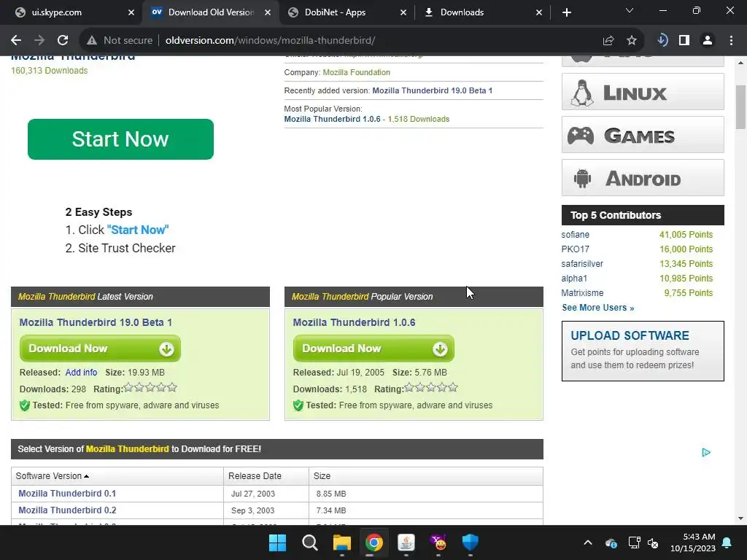The width and height of the screenshot is (747, 560).
Task: Show hidden system tray icons
Action: coord(588,542)
